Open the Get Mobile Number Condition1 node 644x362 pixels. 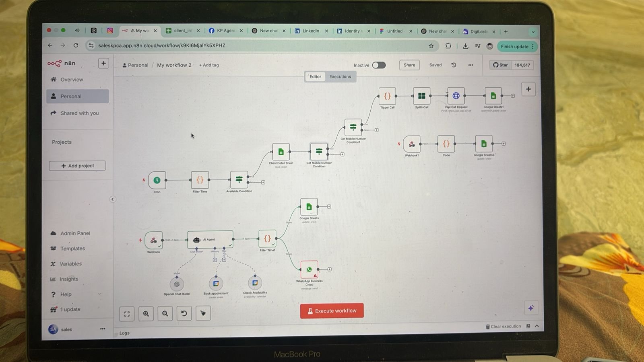353,128
